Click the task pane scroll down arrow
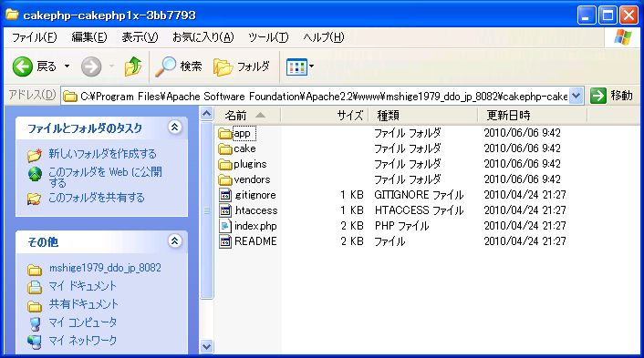 (x=206, y=346)
